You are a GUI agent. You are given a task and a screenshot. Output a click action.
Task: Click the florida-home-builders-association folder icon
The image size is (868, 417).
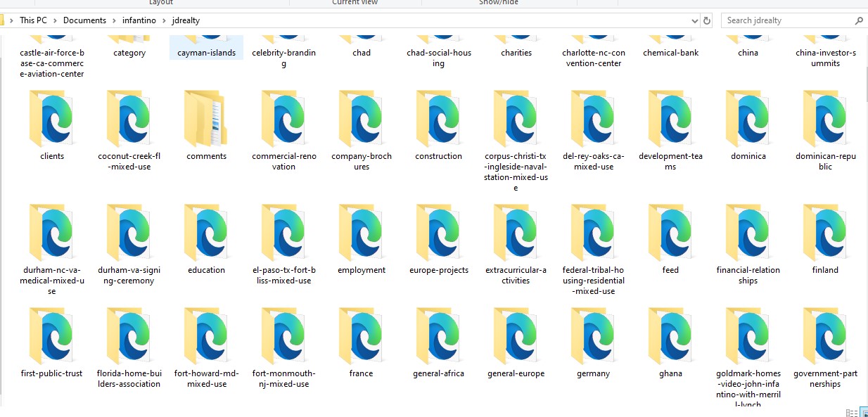(x=129, y=335)
